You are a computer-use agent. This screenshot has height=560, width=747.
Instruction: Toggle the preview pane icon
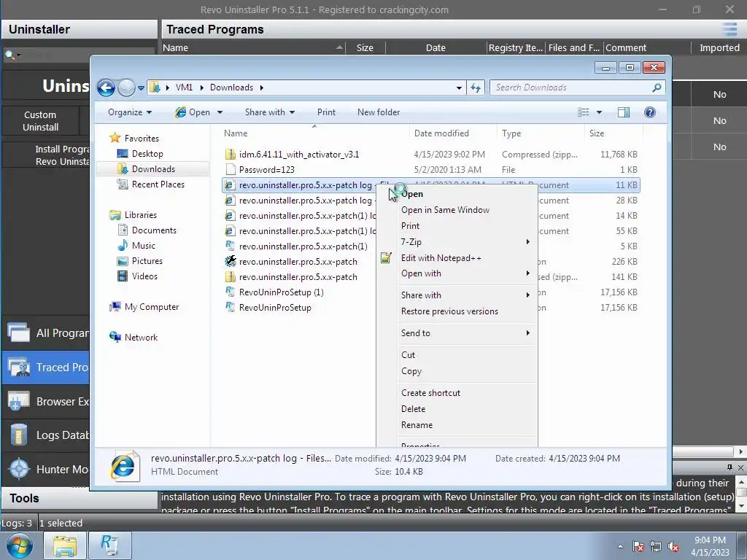623,112
